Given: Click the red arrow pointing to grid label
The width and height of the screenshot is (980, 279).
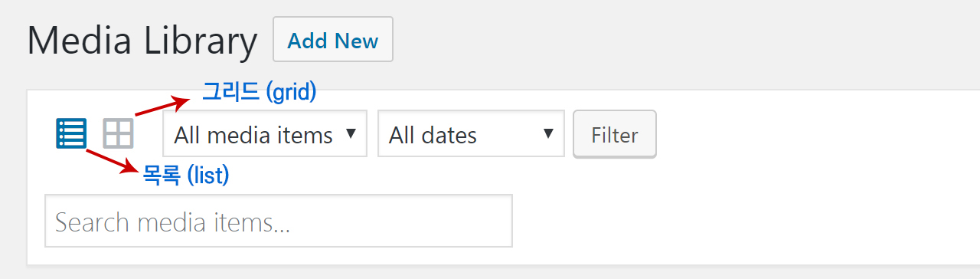Looking at the screenshot, I should 162,107.
